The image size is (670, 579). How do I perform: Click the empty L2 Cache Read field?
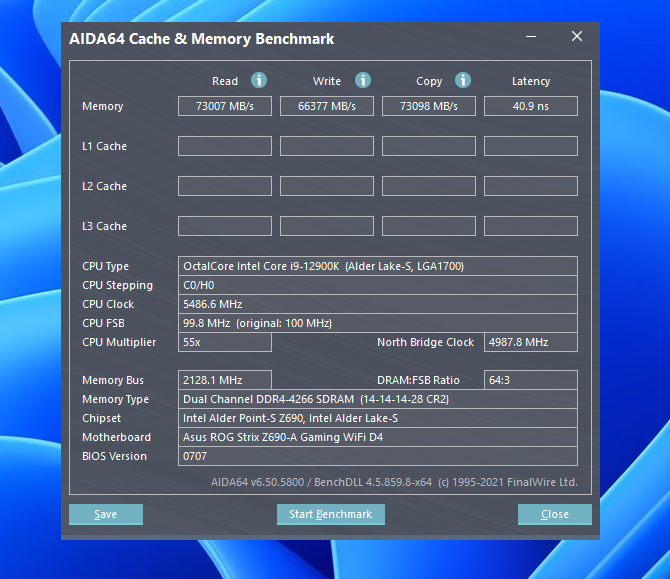tap(225, 186)
